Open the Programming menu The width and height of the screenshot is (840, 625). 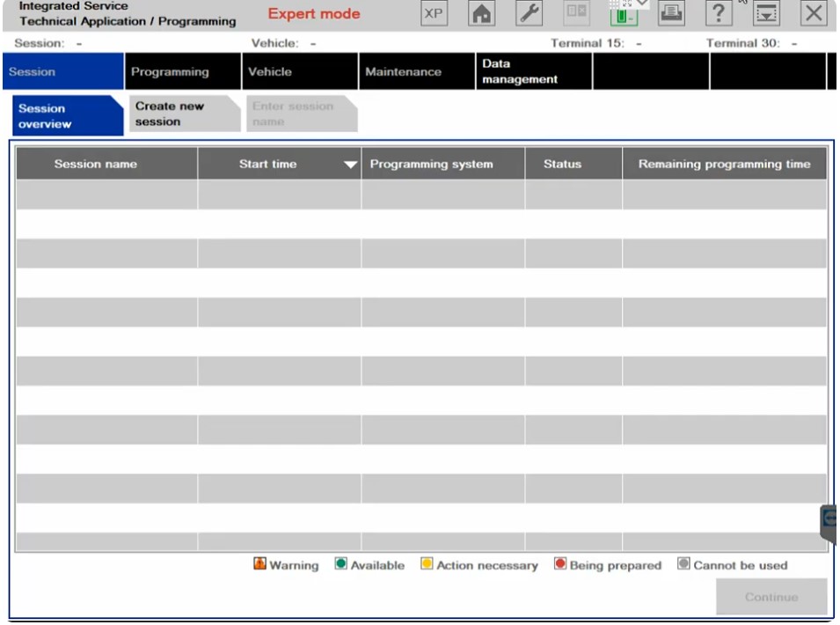click(x=170, y=72)
